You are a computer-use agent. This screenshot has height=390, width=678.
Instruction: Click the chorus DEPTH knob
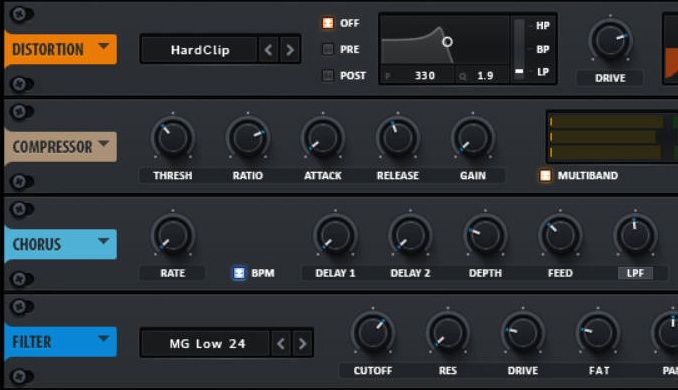pyautogui.click(x=485, y=236)
